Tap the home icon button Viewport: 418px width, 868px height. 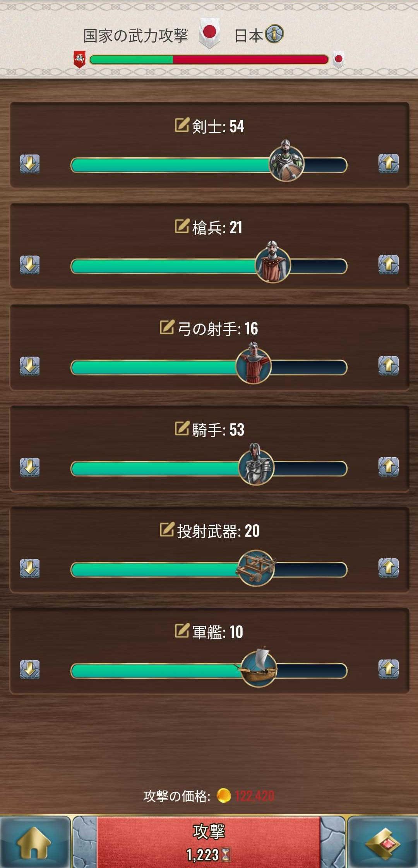(35, 843)
